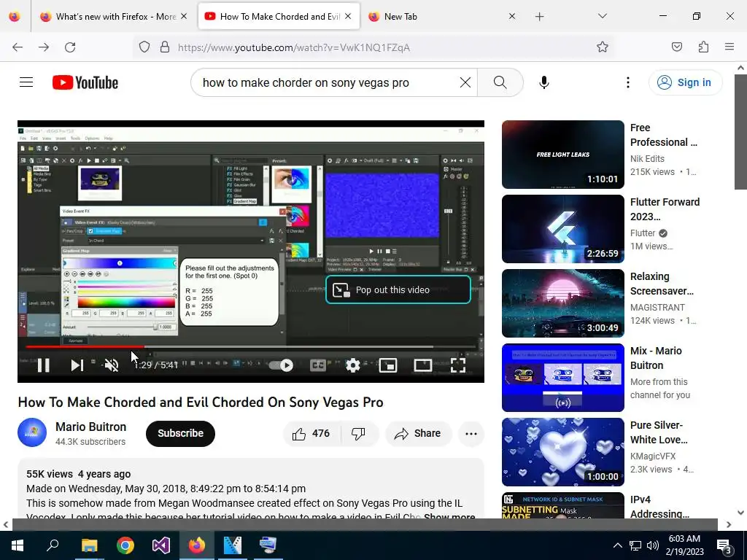Switch to the New Tab tab
This screenshot has height=560, width=747.
pos(433,16)
